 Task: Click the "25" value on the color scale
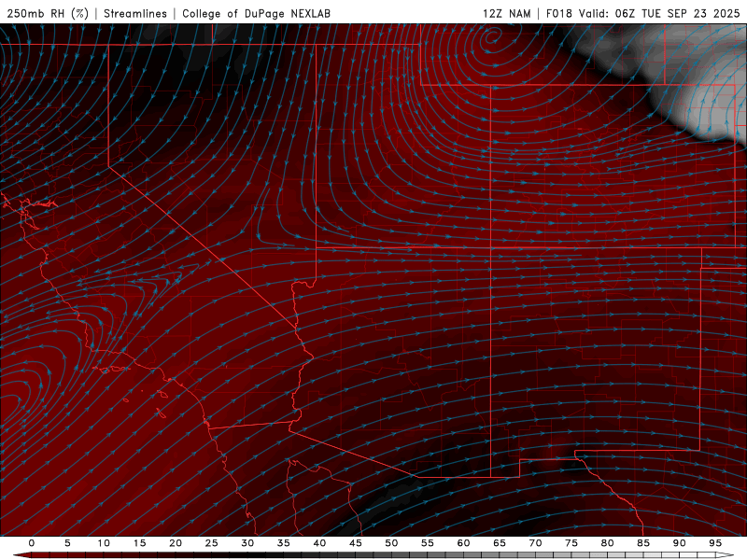coord(212,543)
